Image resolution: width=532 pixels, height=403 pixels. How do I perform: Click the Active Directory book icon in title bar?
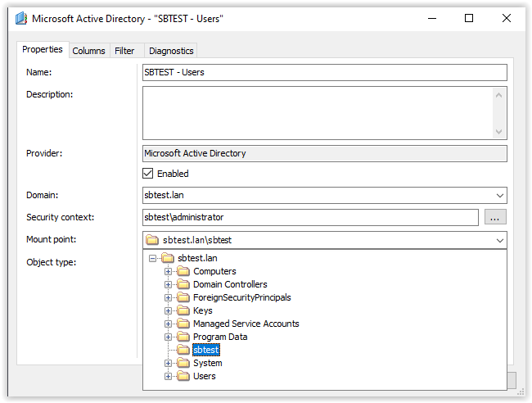(21, 18)
